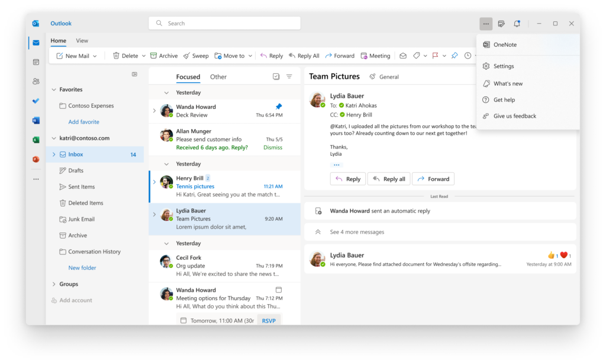Expand the Groups section in the sidebar
Screen dimensions: 606x364
click(53, 284)
